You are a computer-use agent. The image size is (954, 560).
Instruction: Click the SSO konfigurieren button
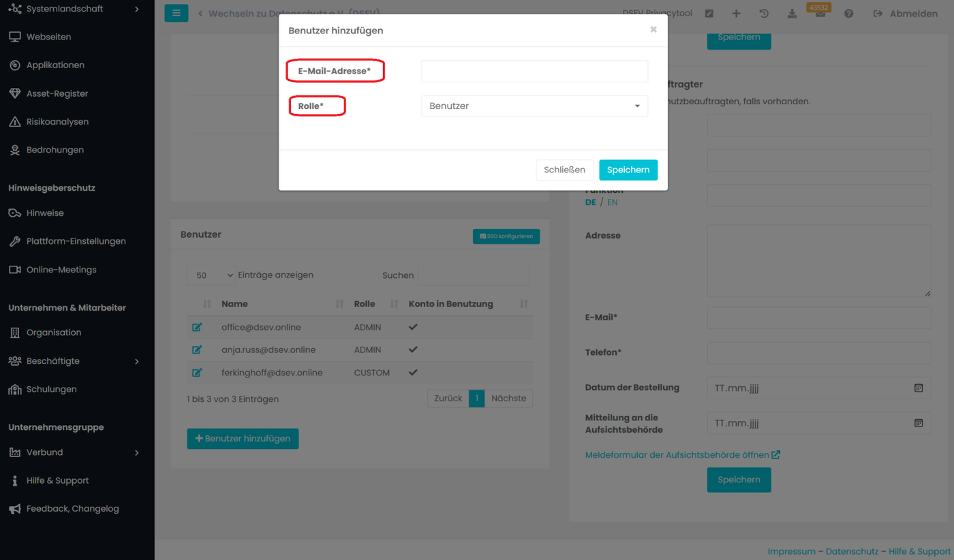[x=506, y=236]
